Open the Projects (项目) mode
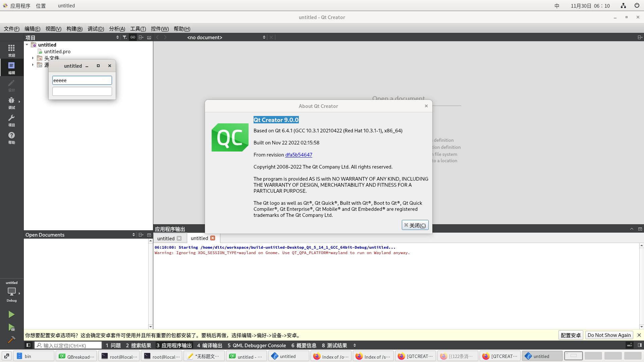The image size is (644, 362). 11,120
